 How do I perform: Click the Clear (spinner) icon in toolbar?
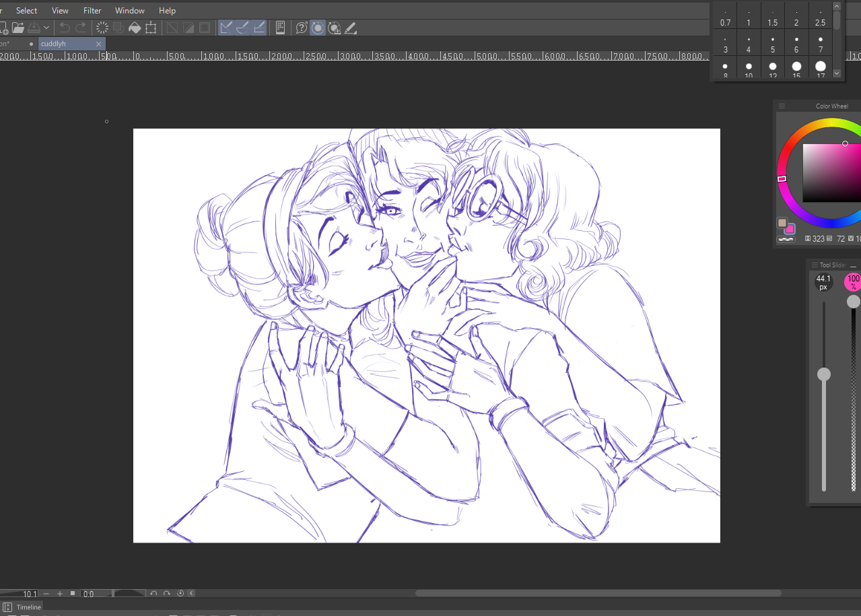click(x=102, y=28)
